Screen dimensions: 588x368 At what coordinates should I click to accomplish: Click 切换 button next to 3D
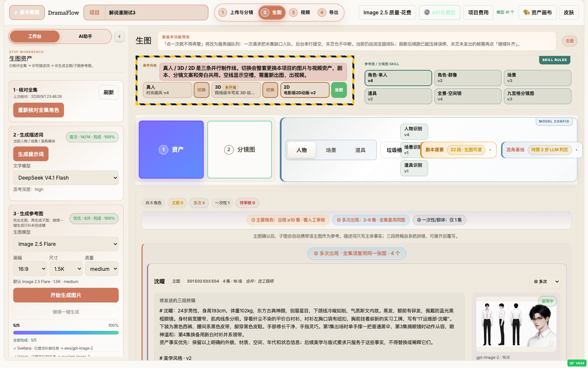coord(270,90)
